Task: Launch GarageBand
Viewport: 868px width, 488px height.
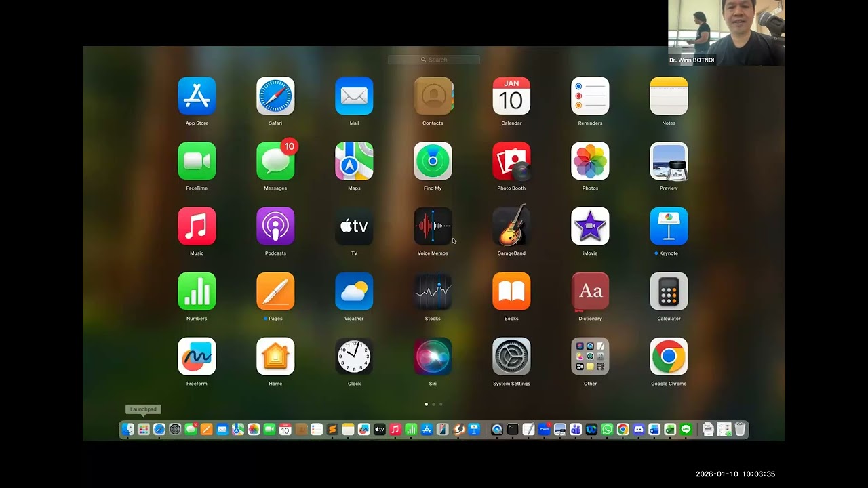Action: pyautogui.click(x=511, y=226)
